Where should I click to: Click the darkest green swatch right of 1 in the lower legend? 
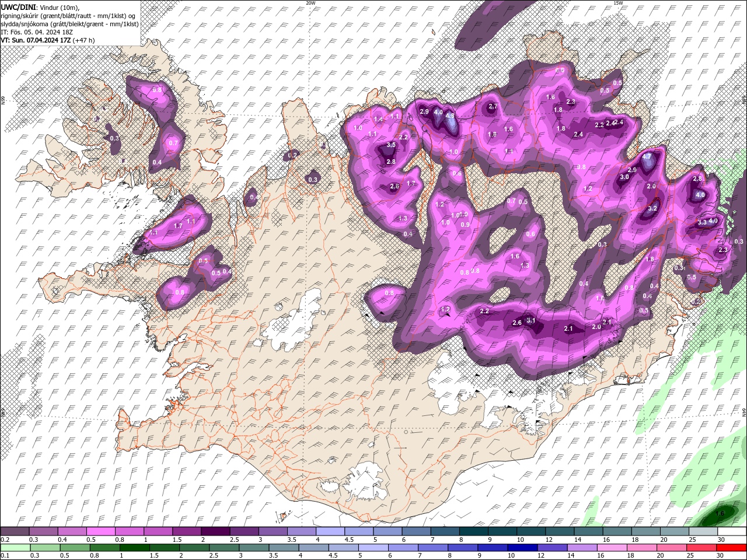(x=135, y=547)
